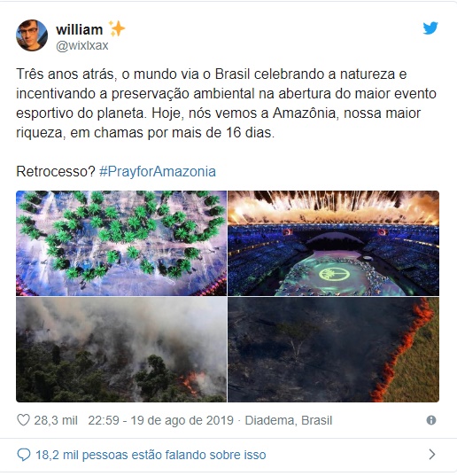Open the #PrayforAmazonia hashtag
The width and height of the screenshot is (457, 476).
point(158,171)
